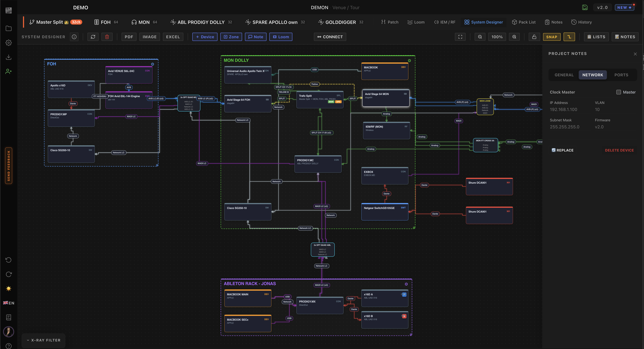Export diagram as PDF
This screenshot has height=349, width=644.
129,37
